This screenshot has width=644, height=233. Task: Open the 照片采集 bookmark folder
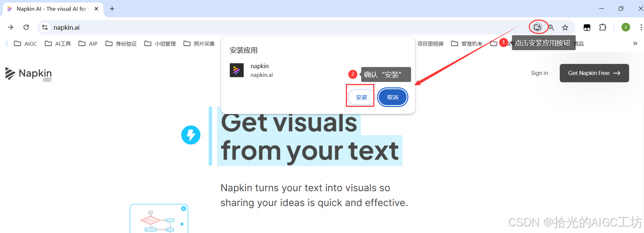click(199, 44)
